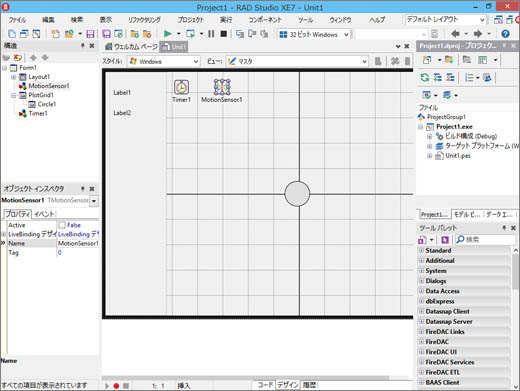
Task: Select Project1.exe in Project Manager
Action: pyautogui.click(x=454, y=127)
